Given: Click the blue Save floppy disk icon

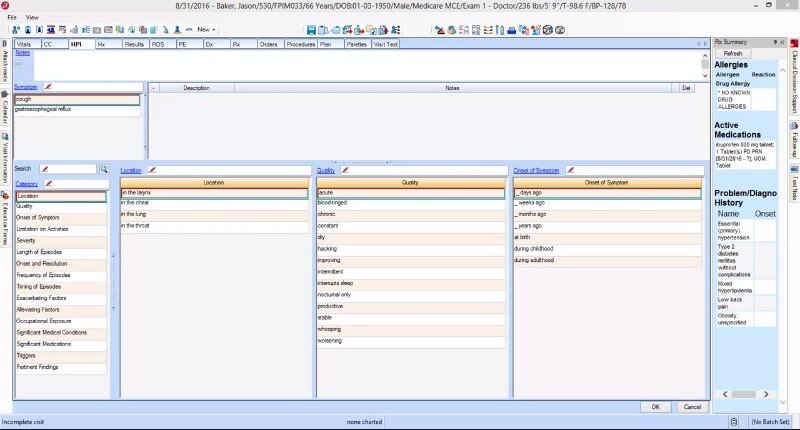Looking at the screenshot, I should (311, 30).
